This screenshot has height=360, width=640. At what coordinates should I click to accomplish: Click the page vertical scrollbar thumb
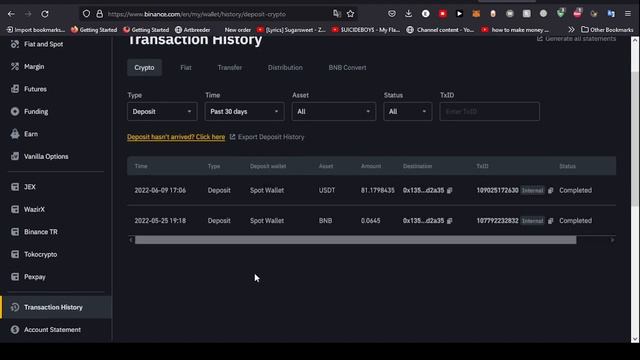pos(635,140)
